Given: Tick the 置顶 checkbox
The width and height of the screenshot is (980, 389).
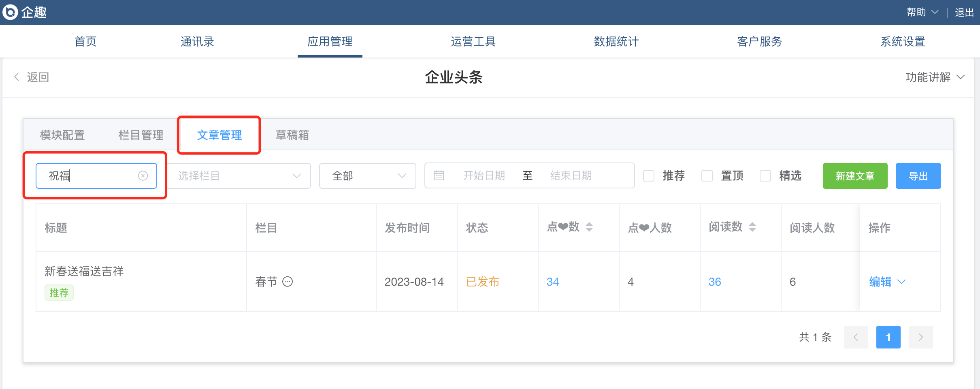Looking at the screenshot, I should [707, 176].
